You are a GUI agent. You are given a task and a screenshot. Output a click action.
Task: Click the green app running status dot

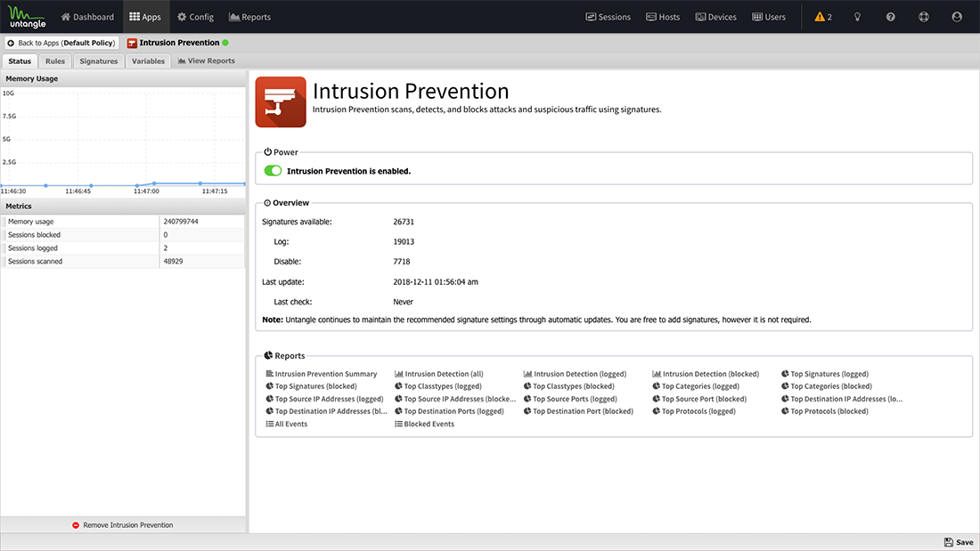pos(225,43)
